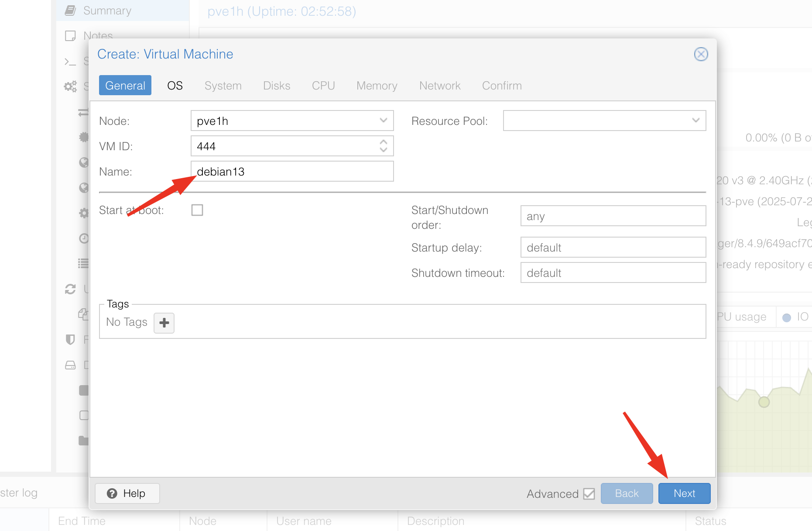Open Help for VM creation
812x531 pixels.
pyautogui.click(x=127, y=493)
